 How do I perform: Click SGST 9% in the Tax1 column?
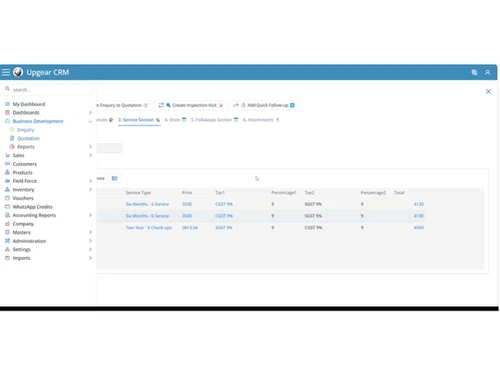(x=224, y=228)
